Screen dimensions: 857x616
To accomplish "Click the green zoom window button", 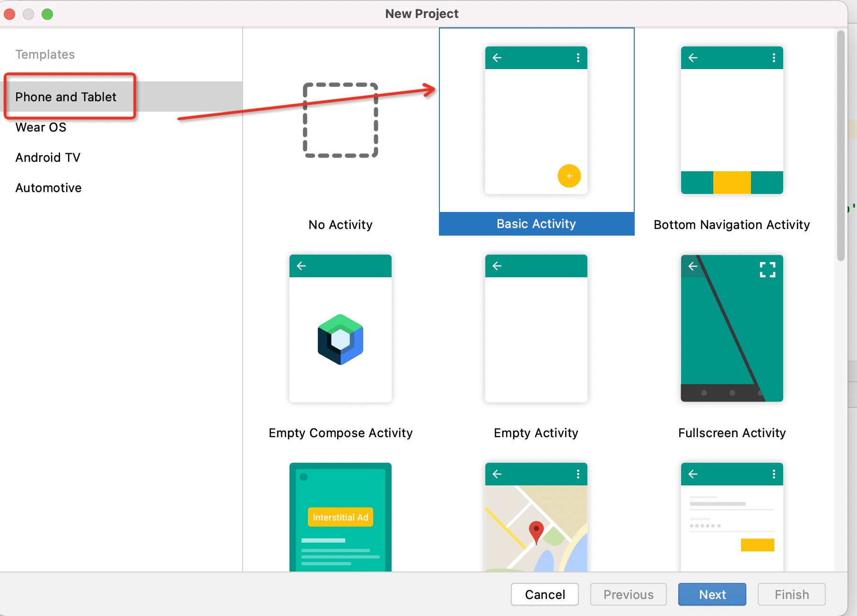I will [x=47, y=14].
